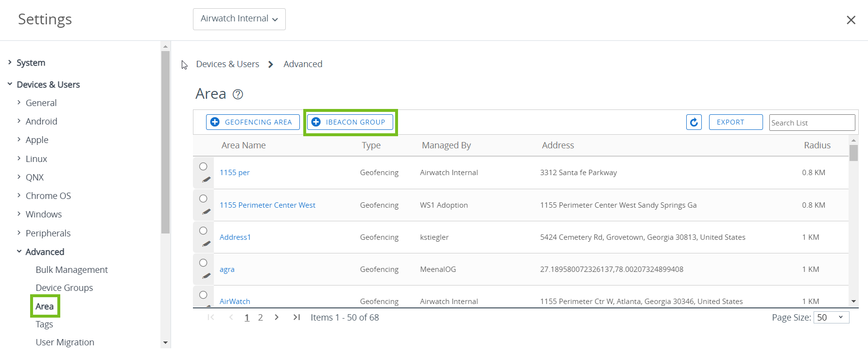The height and width of the screenshot is (358, 868).
Task: Select the agra row radio button
Action: pyautogui.click(x=203, y=263)
